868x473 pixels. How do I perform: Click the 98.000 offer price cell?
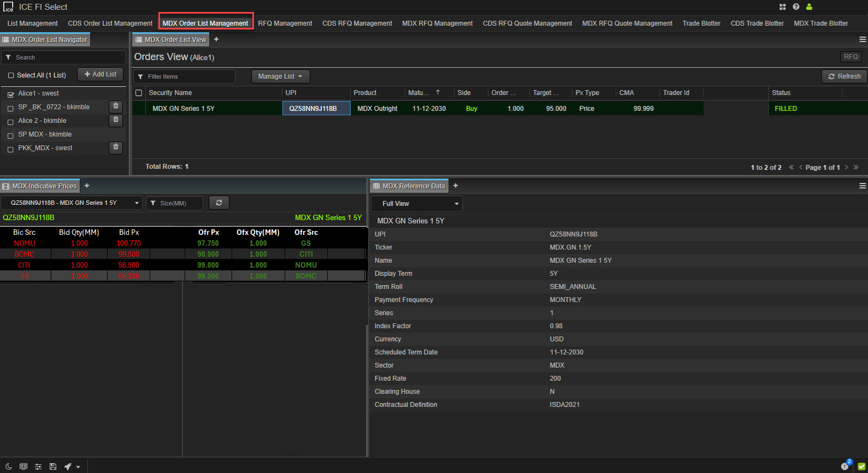tap(208, 254)
